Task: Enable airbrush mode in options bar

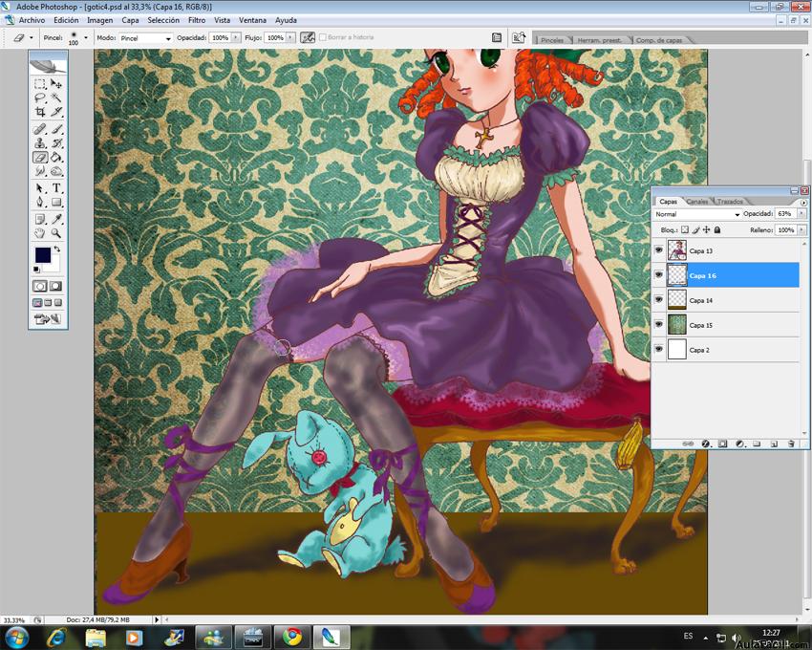Action: [x=308, y=37]
